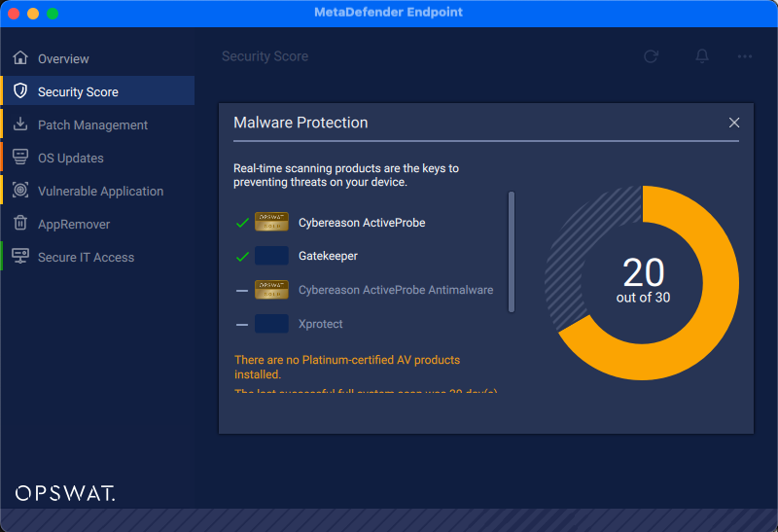Click the blank badge beside Xprotect
Screen dimensions: 778x532
point(271,324)
